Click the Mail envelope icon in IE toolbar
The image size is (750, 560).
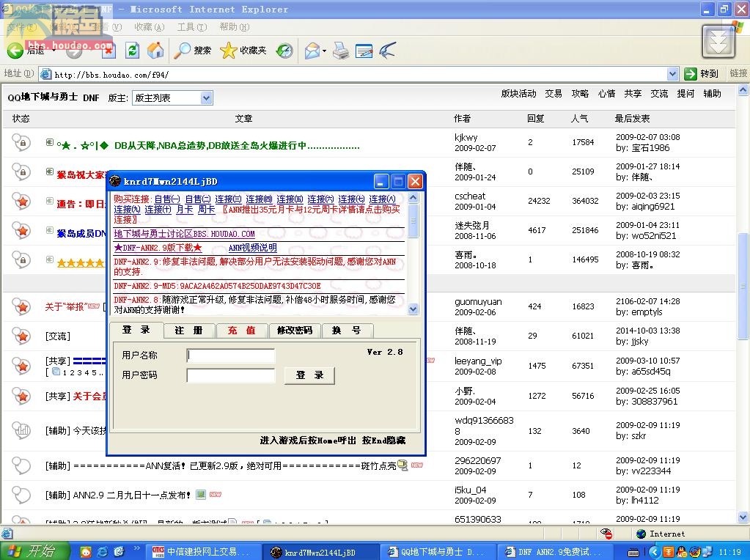point(312,51)
